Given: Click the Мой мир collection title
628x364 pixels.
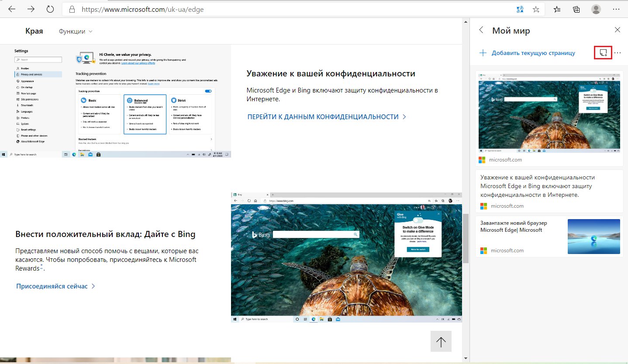Looking at the screenshot, I should point(511,31).
